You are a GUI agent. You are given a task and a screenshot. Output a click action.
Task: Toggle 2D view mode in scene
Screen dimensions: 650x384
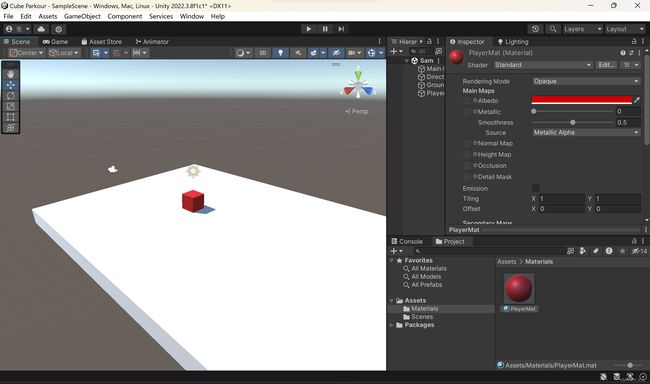coord(262,53)
